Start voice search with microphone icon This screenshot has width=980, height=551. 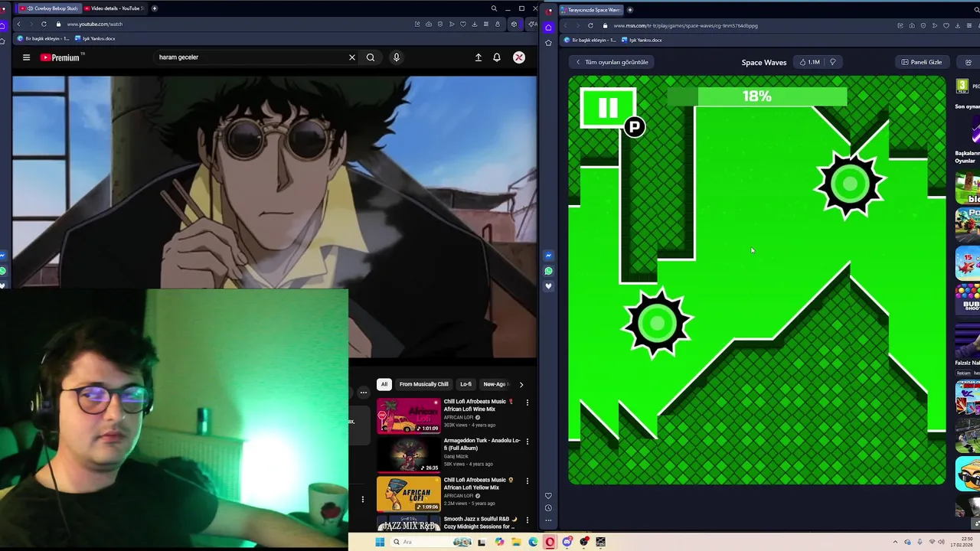pyautogui.click(x=397, y=57)
